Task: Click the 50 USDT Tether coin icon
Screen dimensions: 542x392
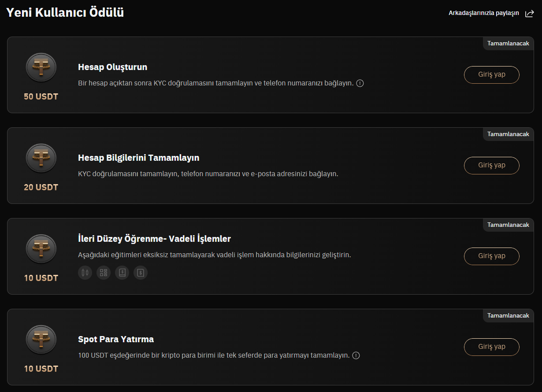Action: click(x=41, y=68)
